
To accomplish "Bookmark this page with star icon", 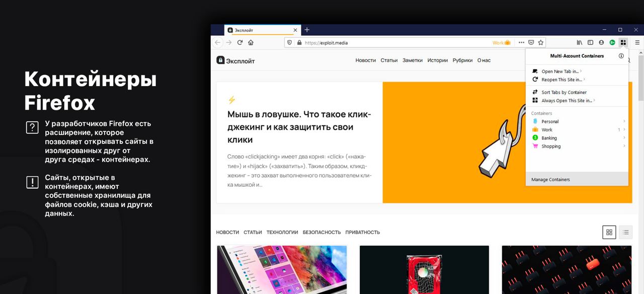I will click(541, 43).
